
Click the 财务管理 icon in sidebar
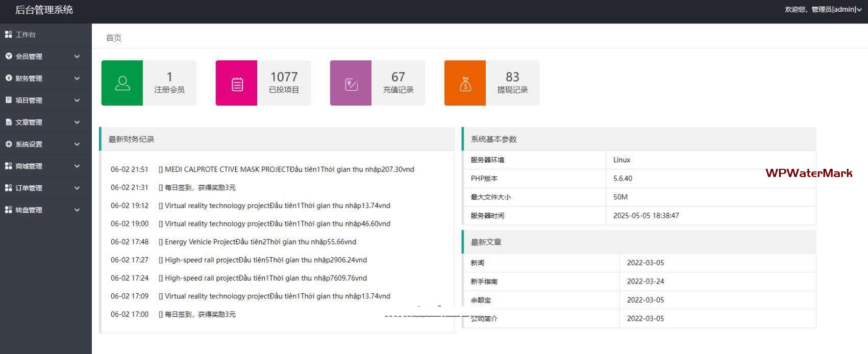(x=8, y=79)
